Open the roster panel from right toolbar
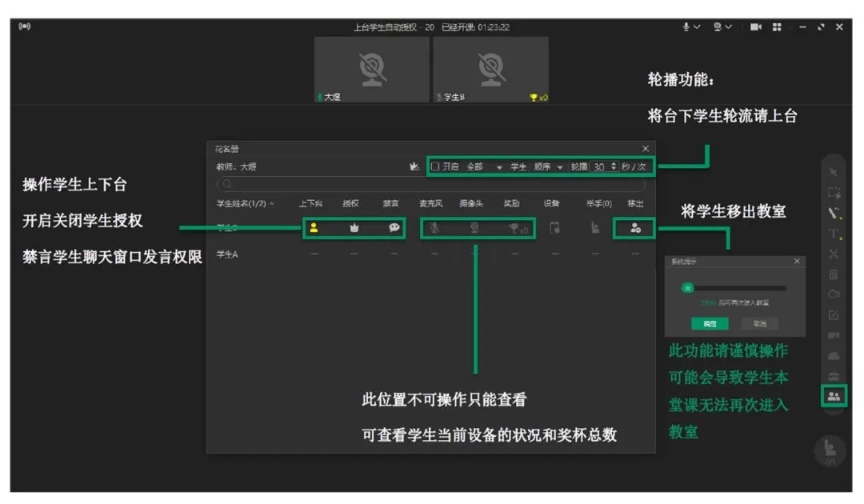 (x=834, y=395)
